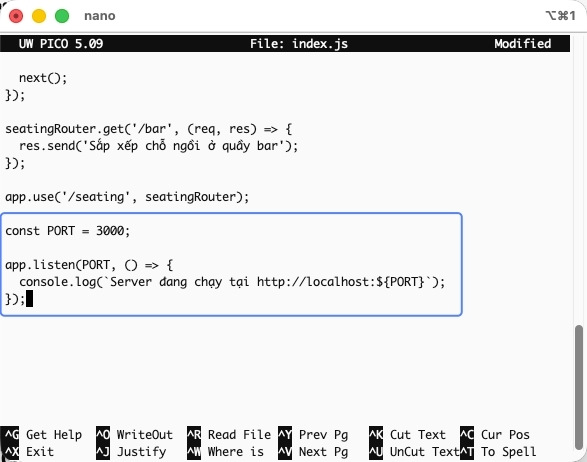Run ^T To Spell check

[498, 452]
